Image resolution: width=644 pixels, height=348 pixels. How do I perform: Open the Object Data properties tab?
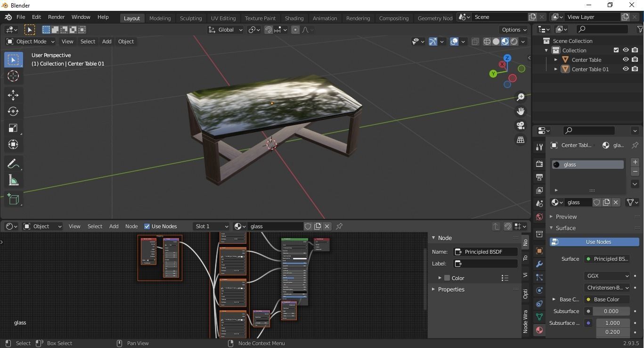(x=539, y=317)
